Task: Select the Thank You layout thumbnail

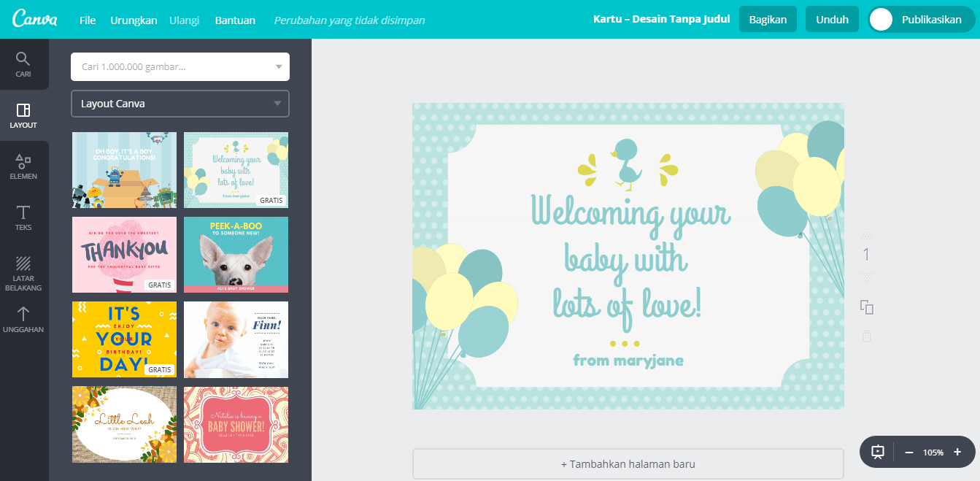Action: click(x=124, y=255)
